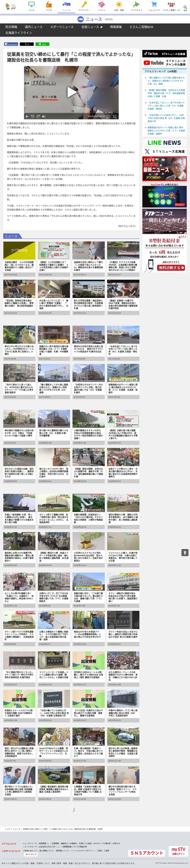Share the article on X
190x868 pixels.
[27, 44]
